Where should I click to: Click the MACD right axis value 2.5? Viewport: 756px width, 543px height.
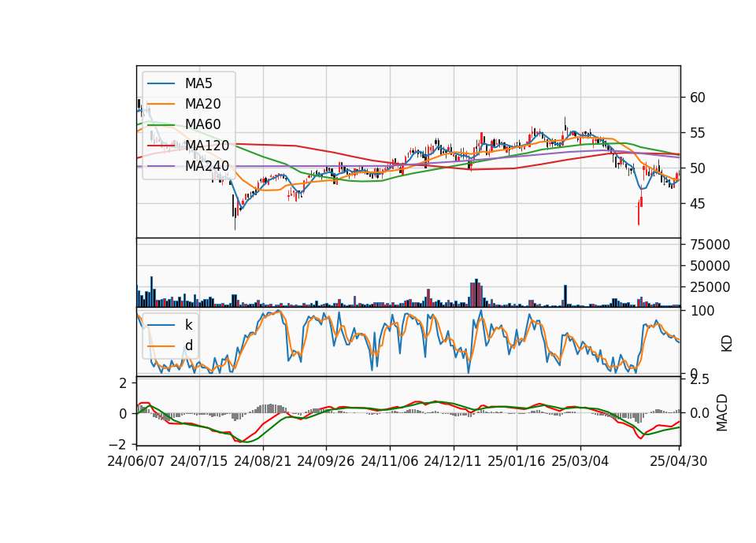tap(699, 379)
